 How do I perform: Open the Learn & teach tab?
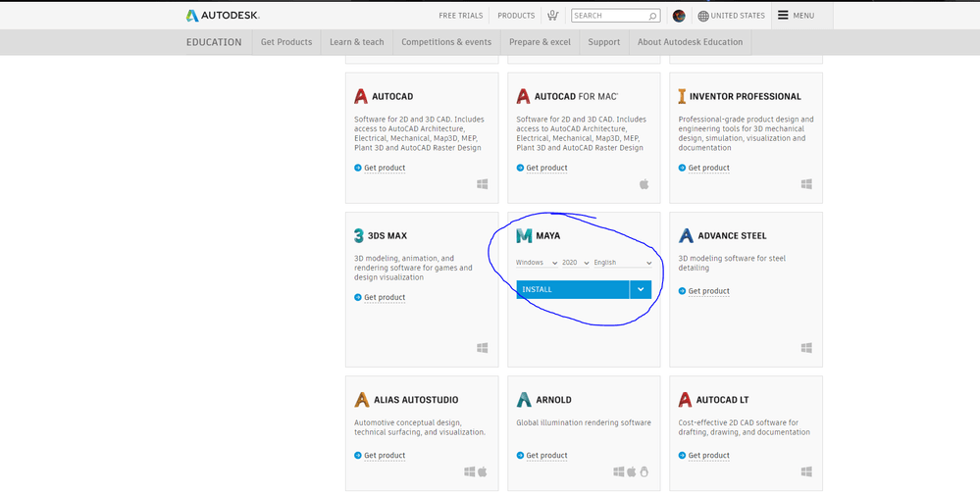point(357,42)
